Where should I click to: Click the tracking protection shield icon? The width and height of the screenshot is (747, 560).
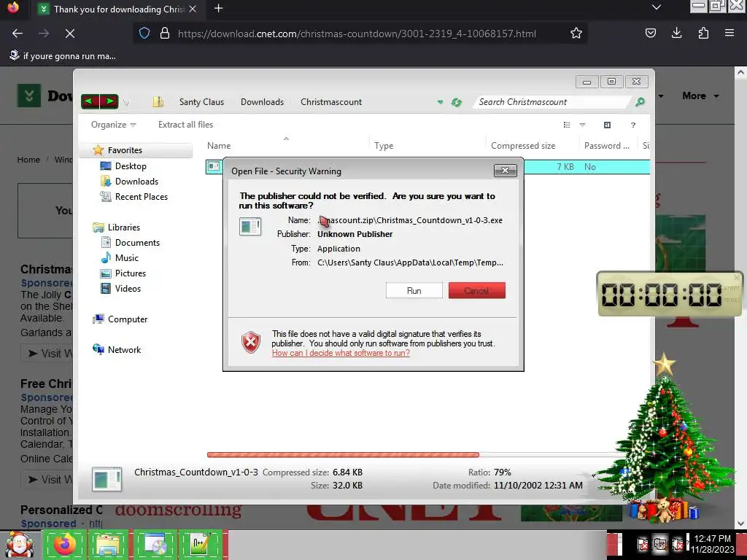(x=144, y=34)
